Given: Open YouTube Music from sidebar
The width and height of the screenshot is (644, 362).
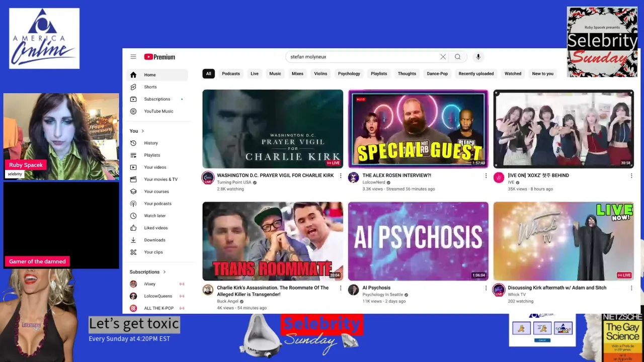Looking at the screenshot, I should click(157, 111).
